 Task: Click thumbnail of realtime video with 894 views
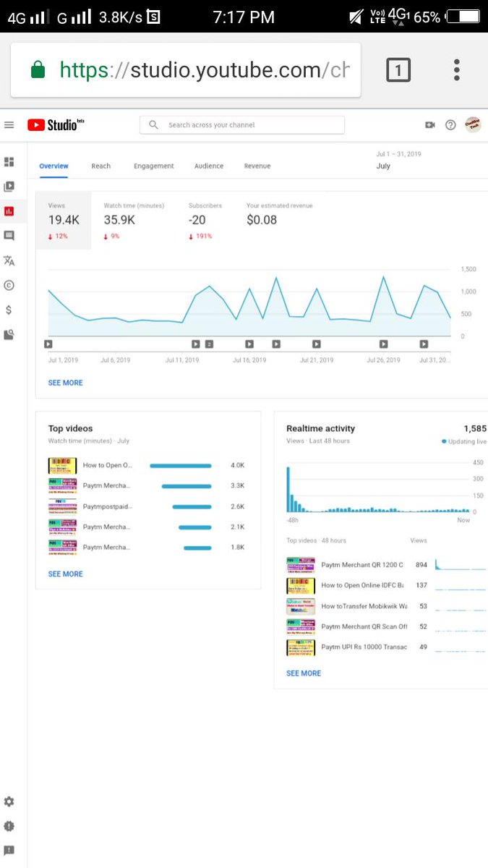coord(301,565)
